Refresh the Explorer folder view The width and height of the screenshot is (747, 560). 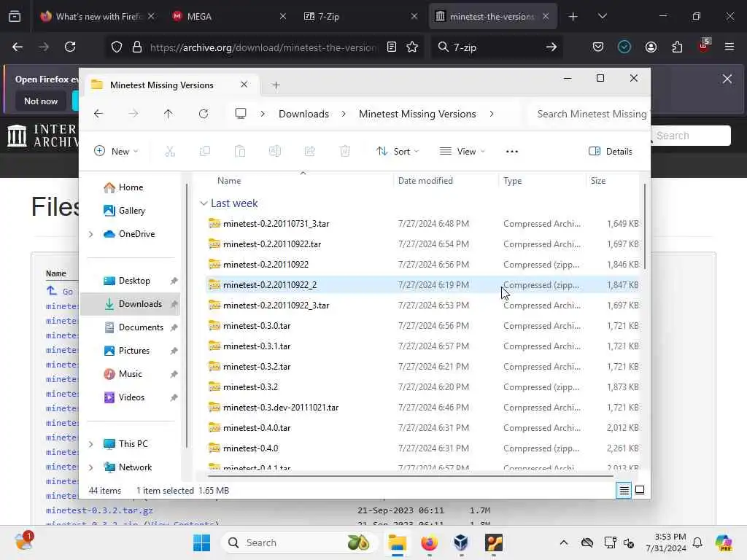coord(204,114)
